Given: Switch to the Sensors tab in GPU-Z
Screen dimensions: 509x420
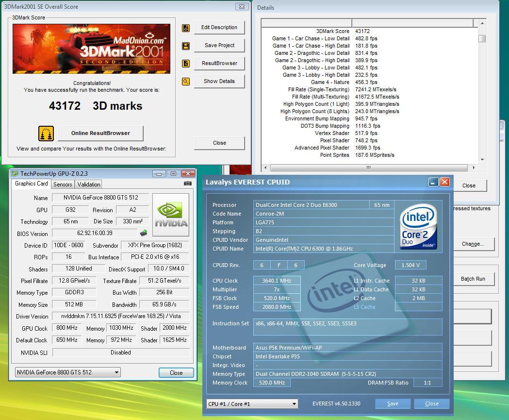Looking at the screenshot, I should [63, 184].
